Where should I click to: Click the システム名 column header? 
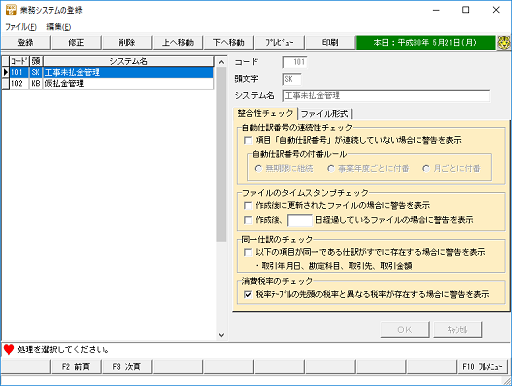pyautogui.click(x=128, y=61)
